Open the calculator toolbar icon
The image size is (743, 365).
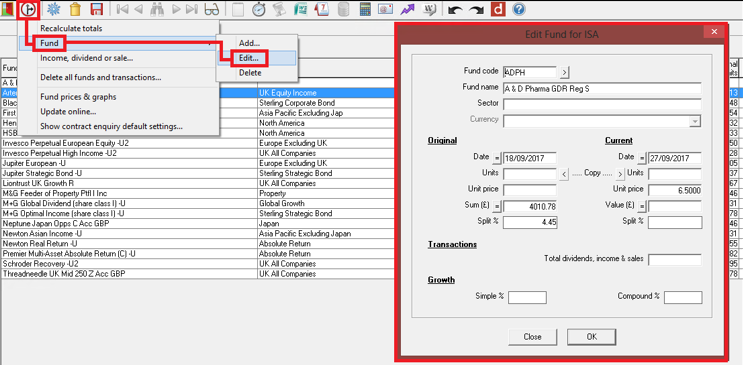coord(365,9)
